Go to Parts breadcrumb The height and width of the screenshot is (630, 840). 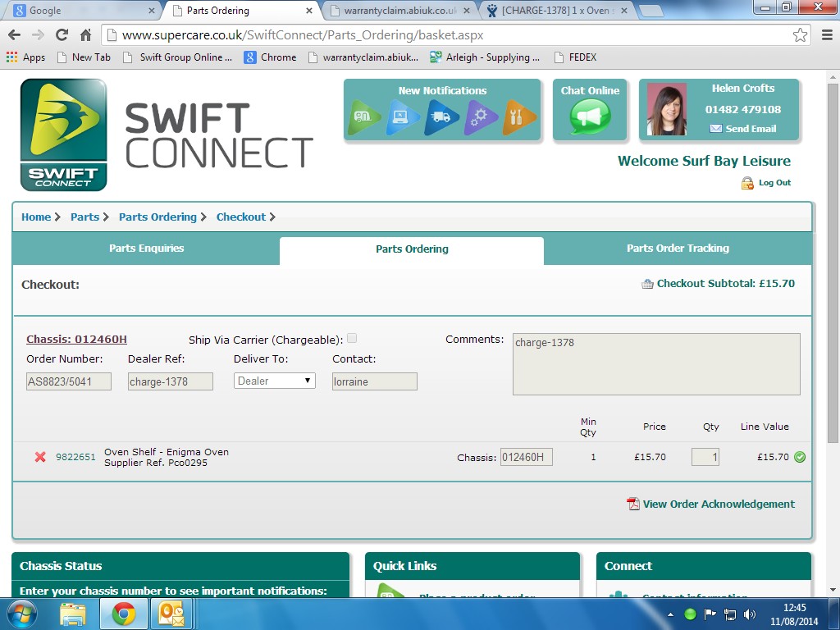coord(84,217)
